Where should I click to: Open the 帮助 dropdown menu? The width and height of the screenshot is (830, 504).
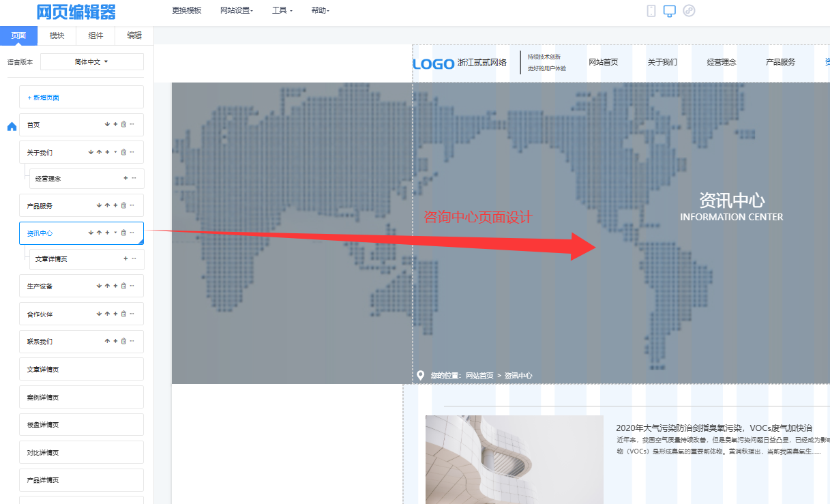click(x=320, y=10)
